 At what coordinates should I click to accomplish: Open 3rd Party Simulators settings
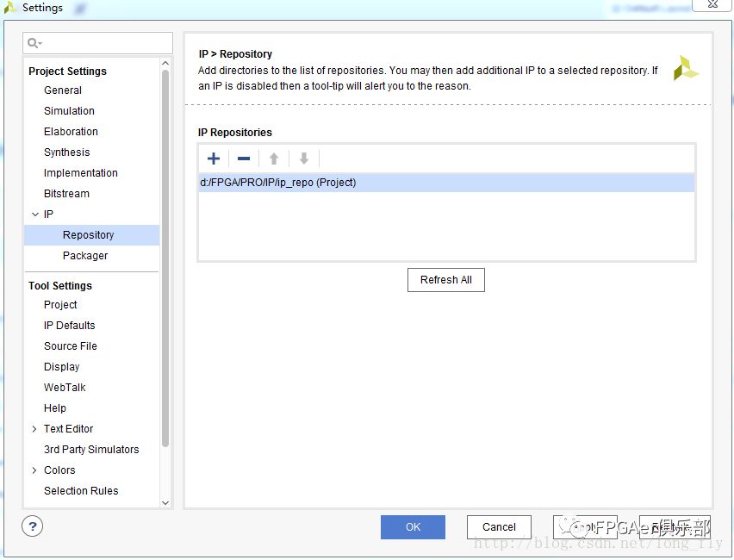pos(91,450)
